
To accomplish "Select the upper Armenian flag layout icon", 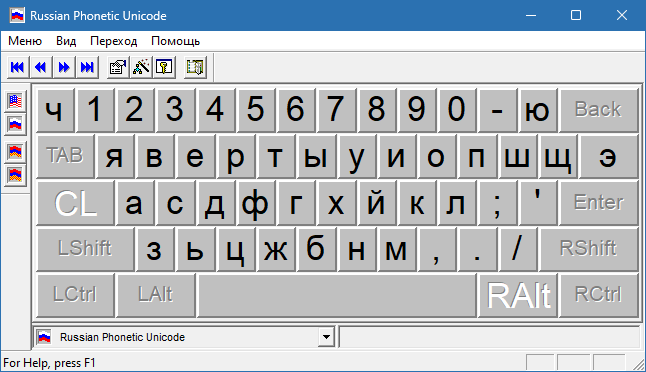I will (15, 152).
